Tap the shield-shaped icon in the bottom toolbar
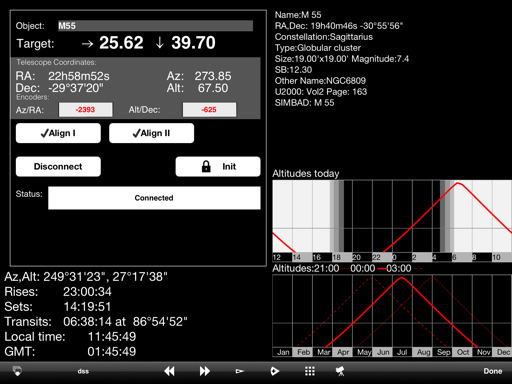512x384 pixels. coord(17,371)
